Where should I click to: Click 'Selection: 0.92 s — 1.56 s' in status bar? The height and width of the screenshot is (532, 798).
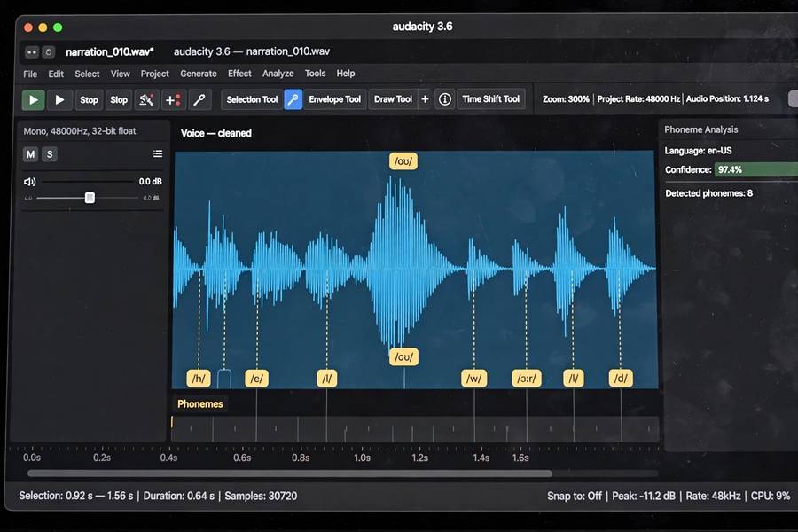[76, 496]
